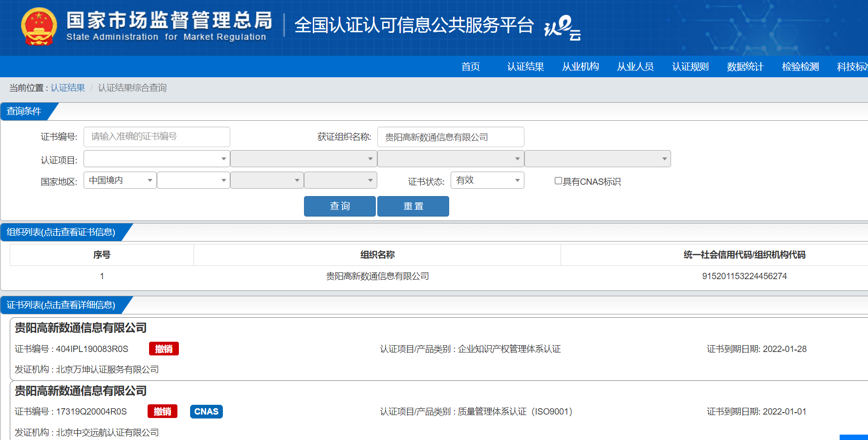The image size is (868, 440).
Task: Click row number 1 in organization table
Action: (102, 276)
